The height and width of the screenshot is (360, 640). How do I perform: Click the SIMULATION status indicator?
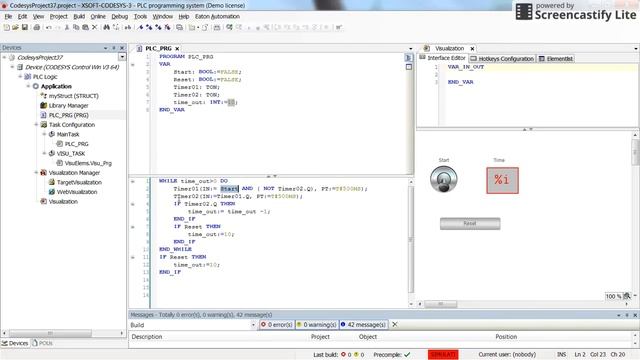[x=443, y=354]
